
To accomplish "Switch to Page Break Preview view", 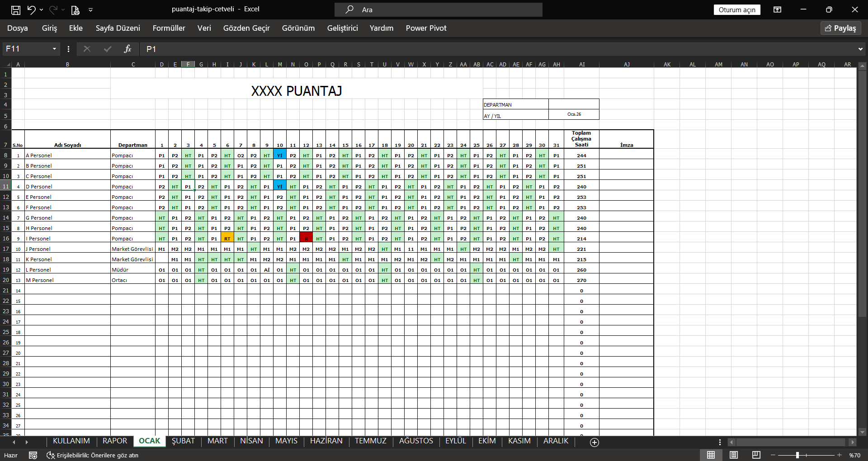I will tap(756, 455).
